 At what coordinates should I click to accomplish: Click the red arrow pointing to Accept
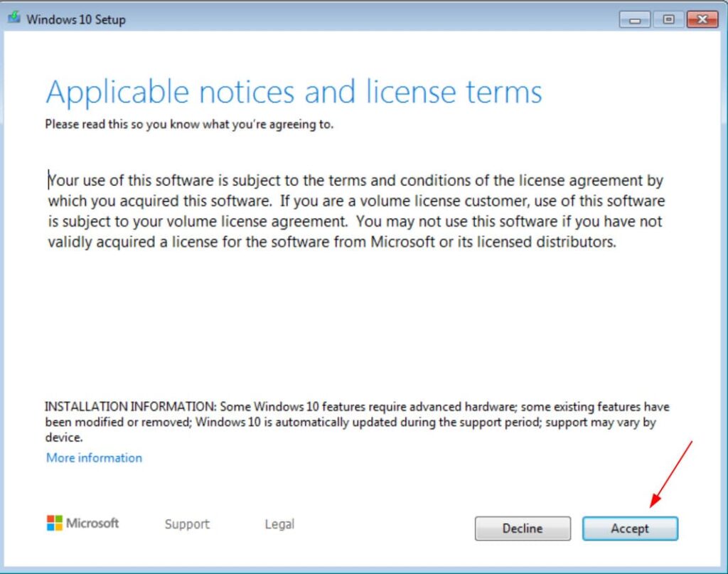(672, 473)
